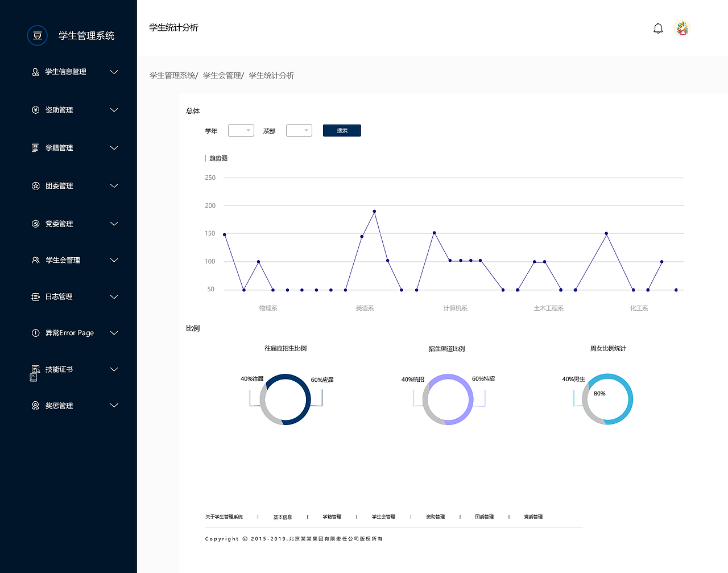Click the 技能证书 certificate icon
728x573 pixels.
[x=35, y=369]
